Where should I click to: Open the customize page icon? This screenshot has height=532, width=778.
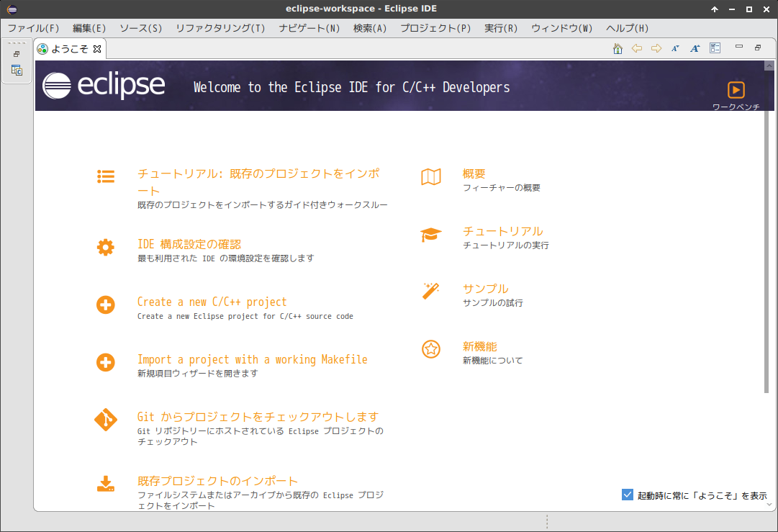715,48
